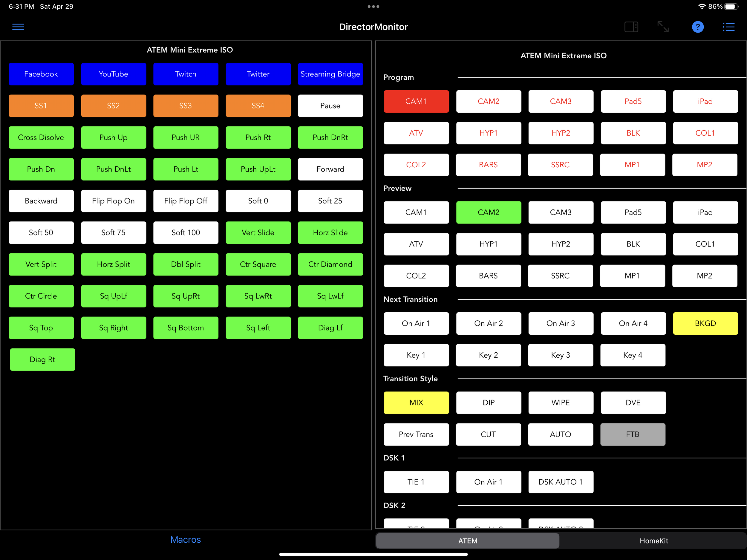The image size is (747, 560).
Task: Click the blue help question mark icon
Action: (697, 27)
